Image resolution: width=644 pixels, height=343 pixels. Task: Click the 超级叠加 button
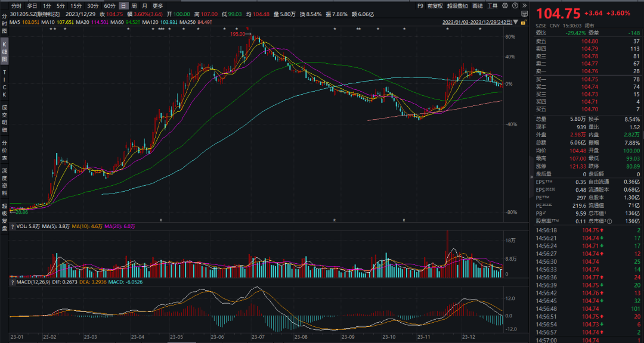click(457, 6)
